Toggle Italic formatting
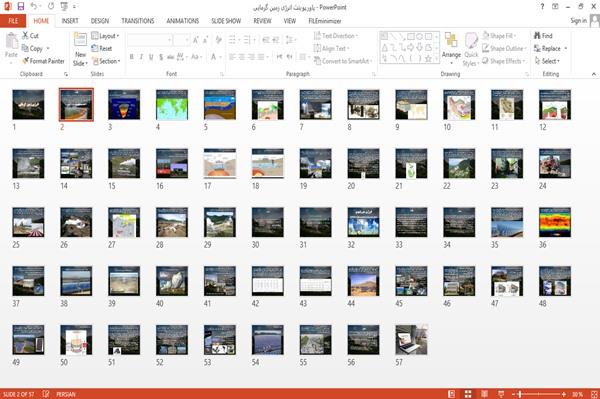 [x=141, y=57]
